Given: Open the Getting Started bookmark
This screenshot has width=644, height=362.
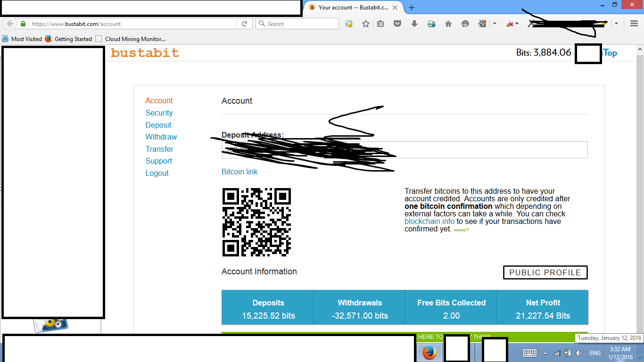Looking at the screenshot, I should point(69,39).
